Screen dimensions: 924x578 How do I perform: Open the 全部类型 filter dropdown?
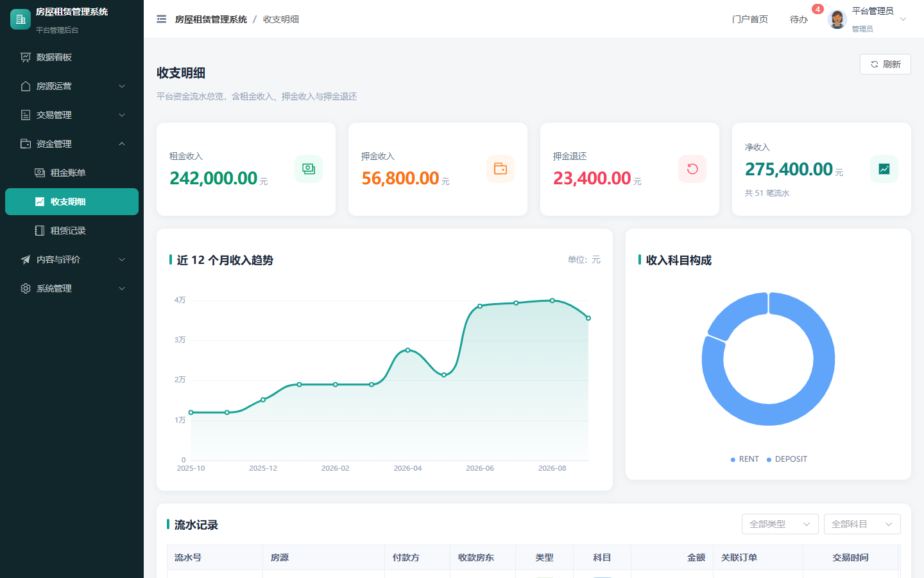point(780,524)
